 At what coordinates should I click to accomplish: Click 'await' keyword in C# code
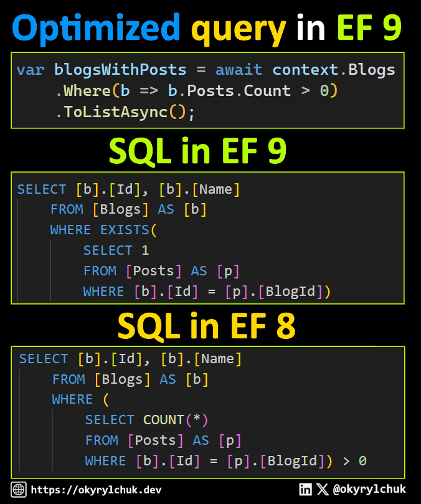pyautogui.click(x=239, y=70)
